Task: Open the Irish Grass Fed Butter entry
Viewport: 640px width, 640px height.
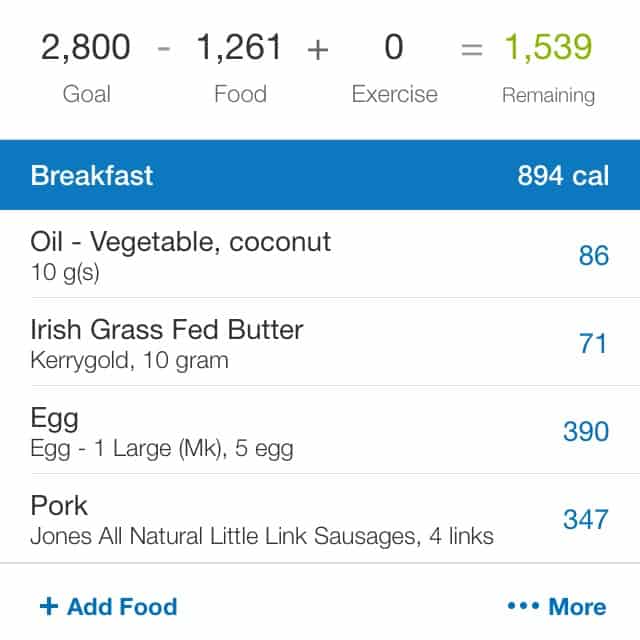Action: click(320, 342)
